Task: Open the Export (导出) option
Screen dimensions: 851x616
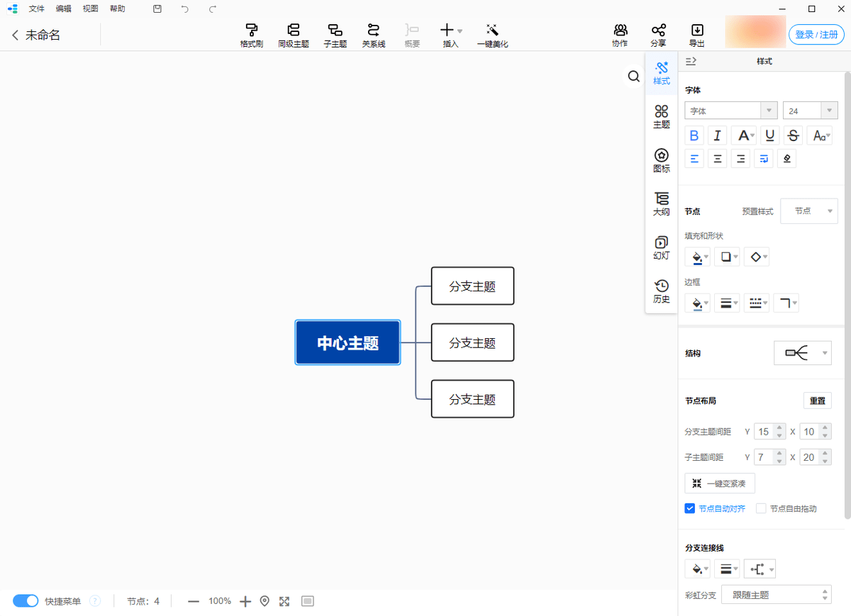Action: (696, 35)
